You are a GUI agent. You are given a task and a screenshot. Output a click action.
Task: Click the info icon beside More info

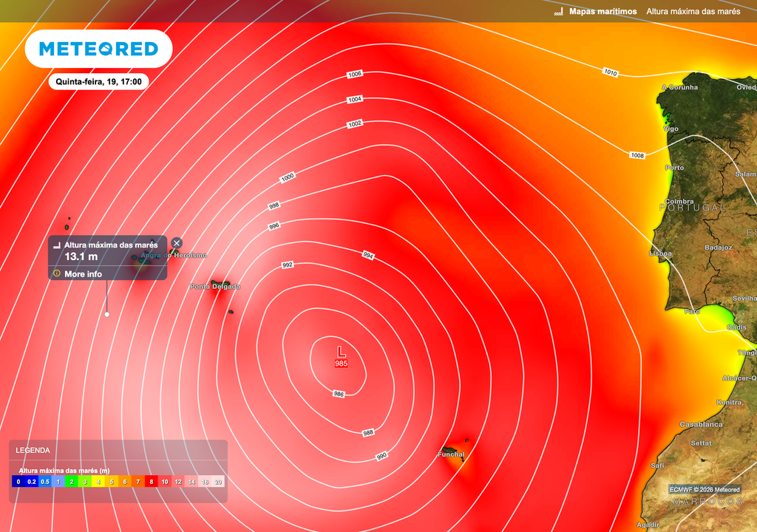tap(56, 273)
